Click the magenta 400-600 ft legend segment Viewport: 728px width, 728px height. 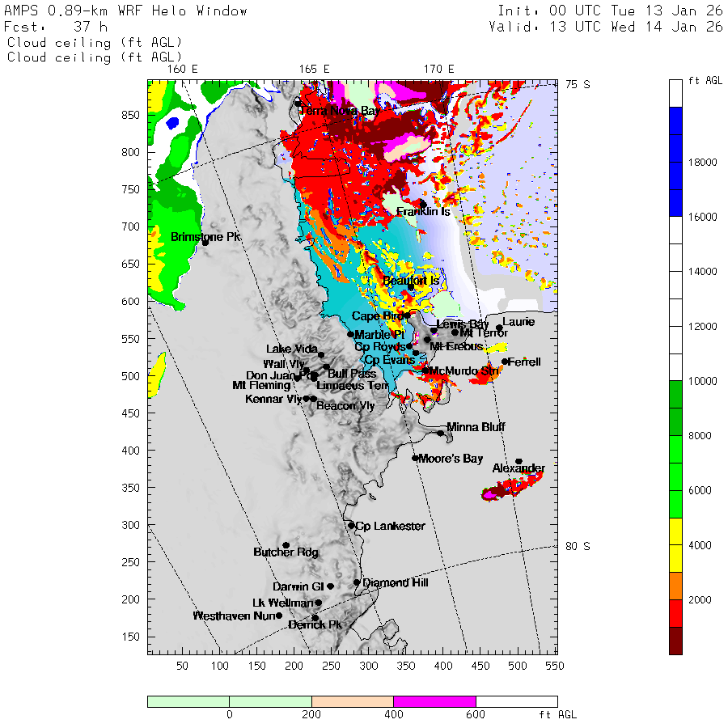434,701
